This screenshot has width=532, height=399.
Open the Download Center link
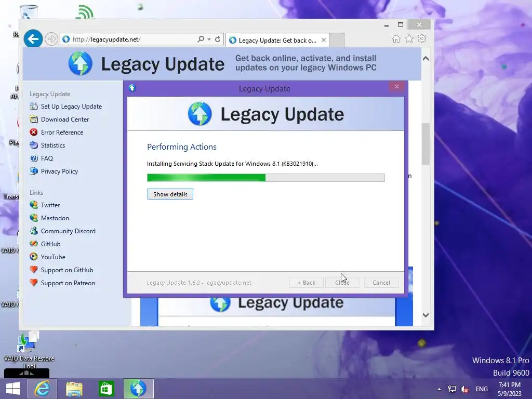click(65, 119)
